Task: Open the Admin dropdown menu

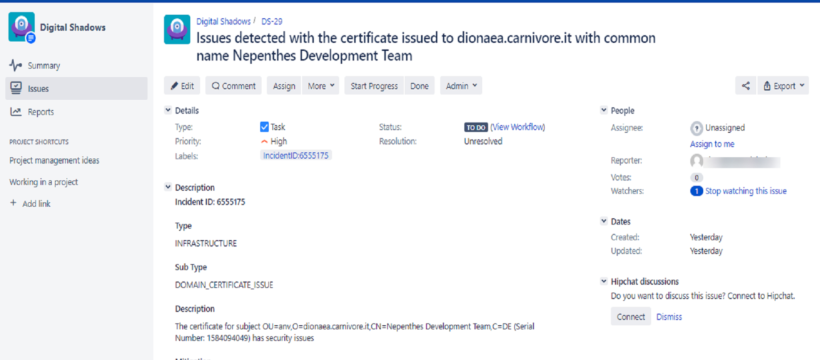Action: pyautogui.click(x=461, y=86)
